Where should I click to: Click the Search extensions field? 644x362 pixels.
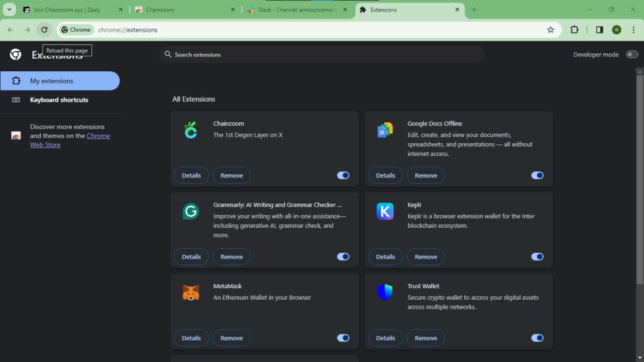(322, 55)
